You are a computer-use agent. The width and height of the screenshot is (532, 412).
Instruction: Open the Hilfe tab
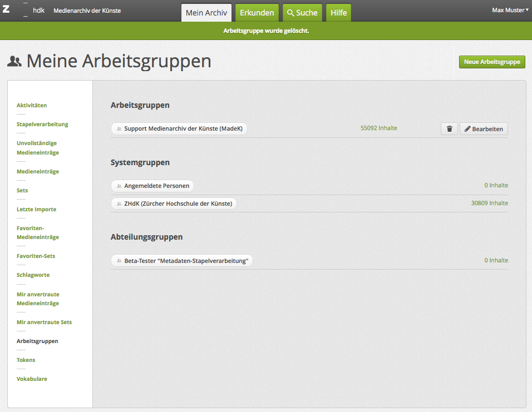[338, 13]
